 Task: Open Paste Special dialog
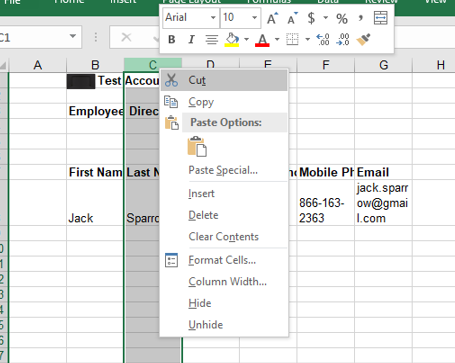coord(223,170)
